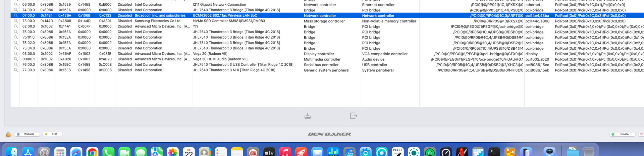
Task: Click the heart icon beside Donate
Action: (x=641, y=134)
